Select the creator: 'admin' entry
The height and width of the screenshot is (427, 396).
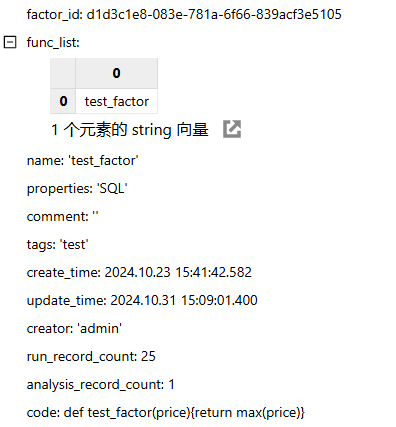tap(74, 329)
